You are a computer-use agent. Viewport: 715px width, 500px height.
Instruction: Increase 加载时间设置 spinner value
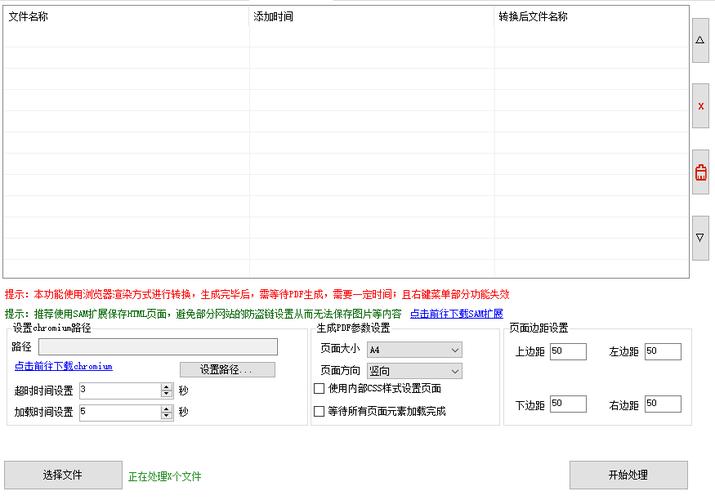point(166,409)
